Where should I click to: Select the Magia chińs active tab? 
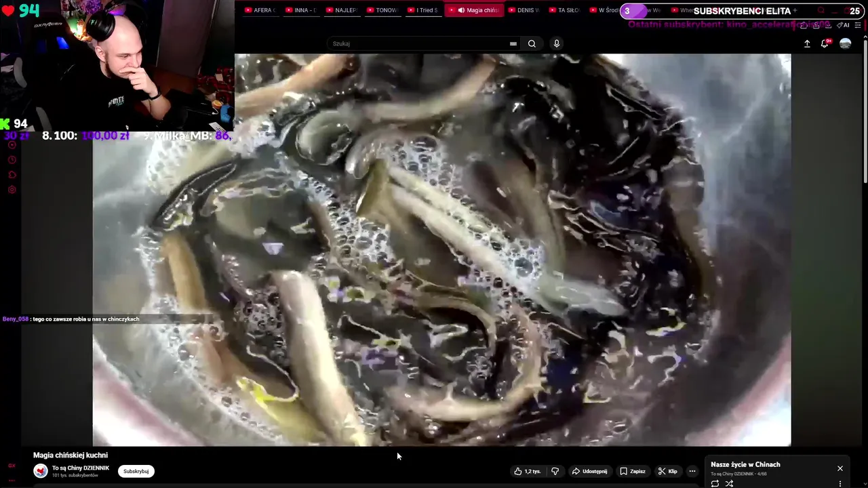coord(474,10)
